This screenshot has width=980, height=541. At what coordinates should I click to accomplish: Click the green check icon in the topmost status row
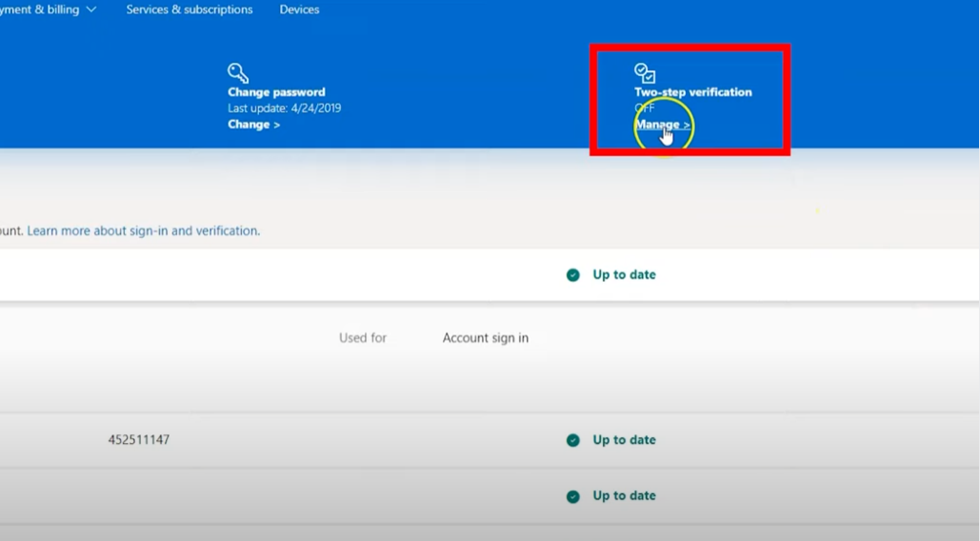click(573, 275)
